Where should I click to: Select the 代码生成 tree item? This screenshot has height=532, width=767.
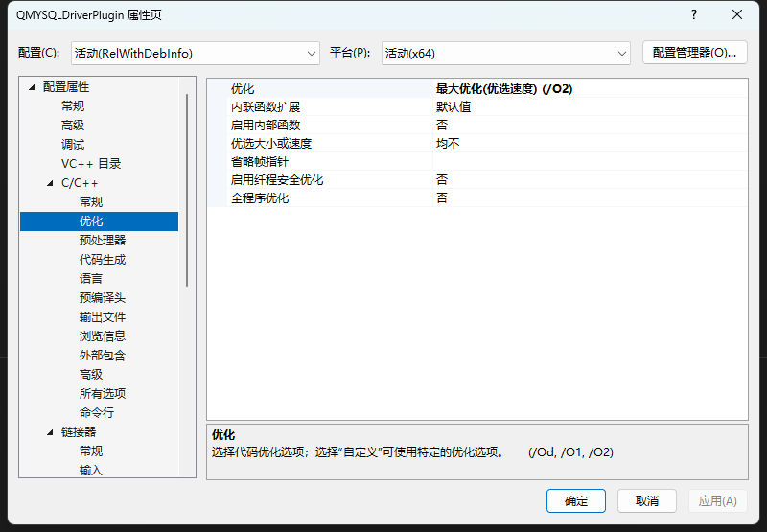pyautogui.click(x=103, y=260)
